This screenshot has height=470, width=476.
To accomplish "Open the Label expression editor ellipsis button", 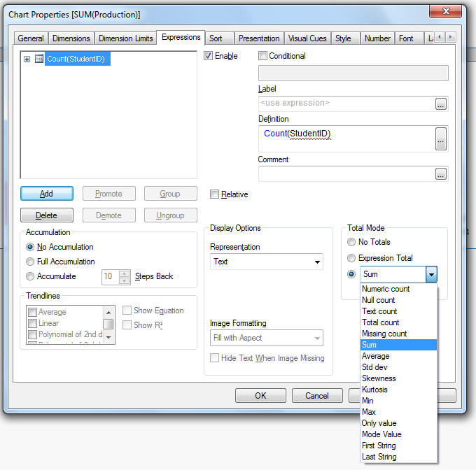I will (441, 104).
